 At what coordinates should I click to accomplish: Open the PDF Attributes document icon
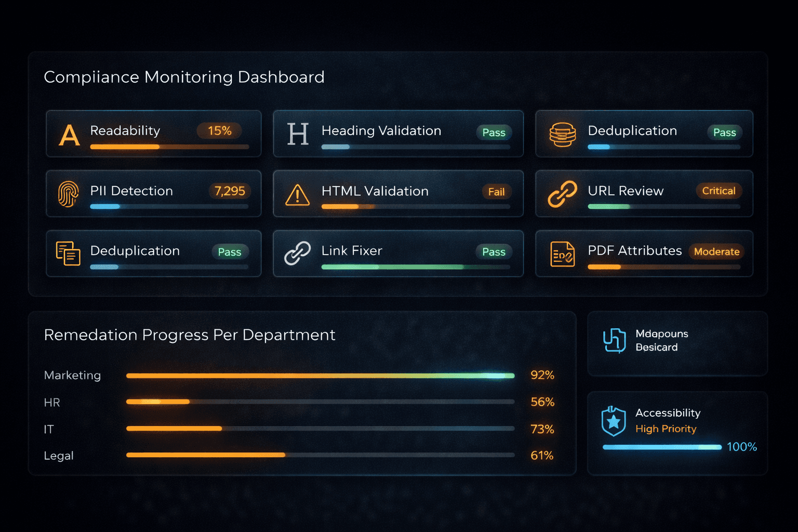(563, 255)
